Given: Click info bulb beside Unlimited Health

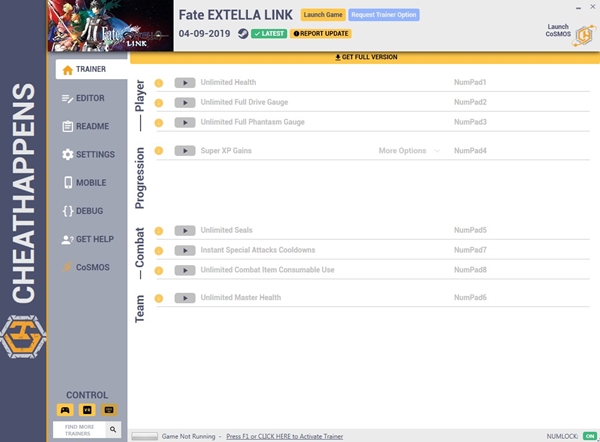Looking at the screenshot, I should point(158,82).
